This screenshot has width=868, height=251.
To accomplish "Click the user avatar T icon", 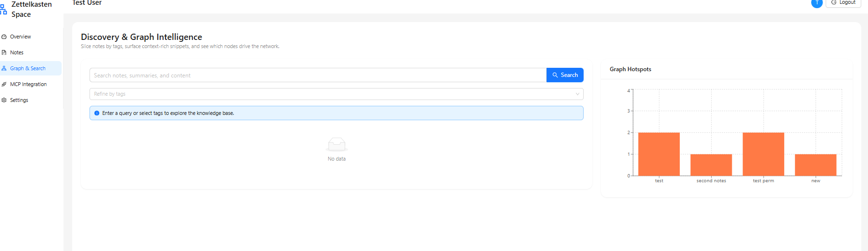I will click(x=817, y=3).
